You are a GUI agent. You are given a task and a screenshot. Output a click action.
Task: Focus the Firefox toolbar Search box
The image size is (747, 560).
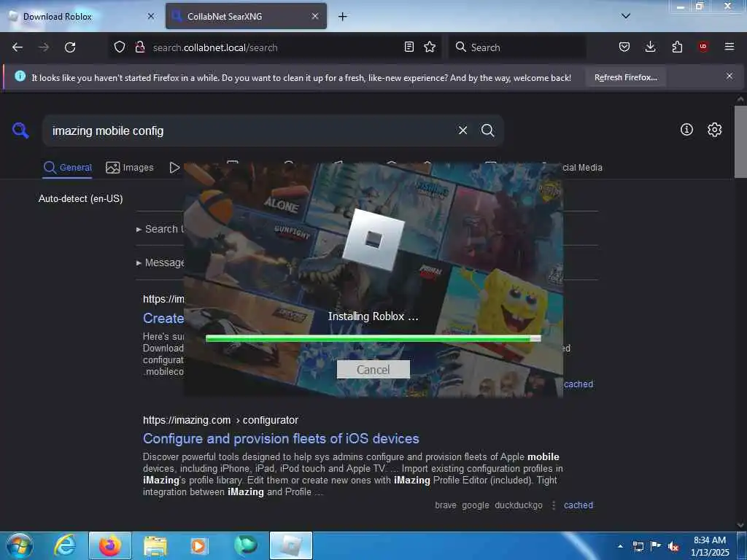pyautogui.click(x=517, y=47)
